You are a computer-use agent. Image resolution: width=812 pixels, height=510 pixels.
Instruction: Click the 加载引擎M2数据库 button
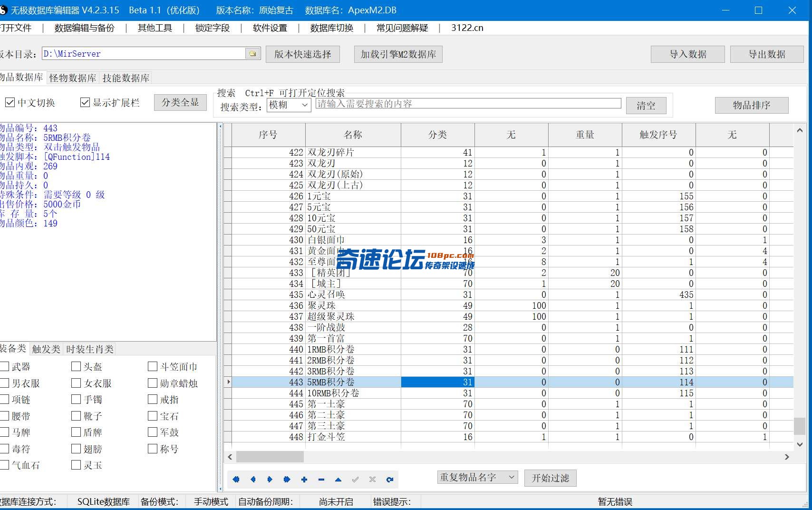pos(398,54)
